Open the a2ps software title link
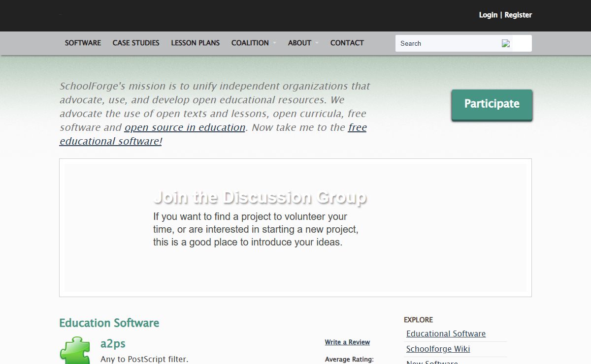 point(113,343)
